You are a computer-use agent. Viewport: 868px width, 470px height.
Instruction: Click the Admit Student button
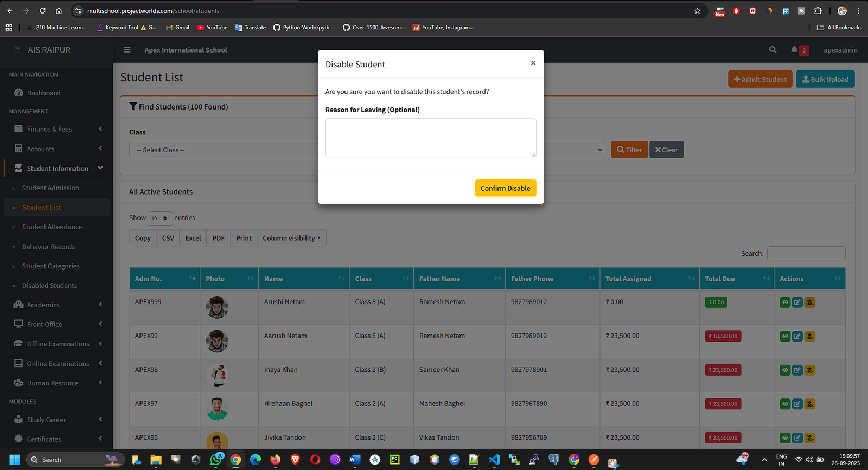pos(759,79)
